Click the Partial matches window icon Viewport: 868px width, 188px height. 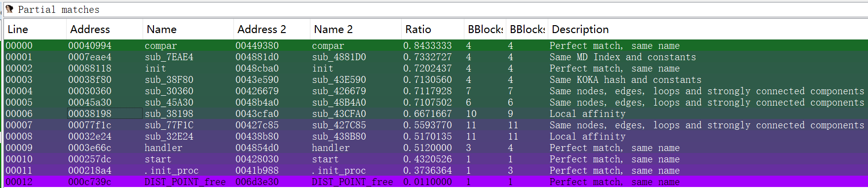click(9, 9)
